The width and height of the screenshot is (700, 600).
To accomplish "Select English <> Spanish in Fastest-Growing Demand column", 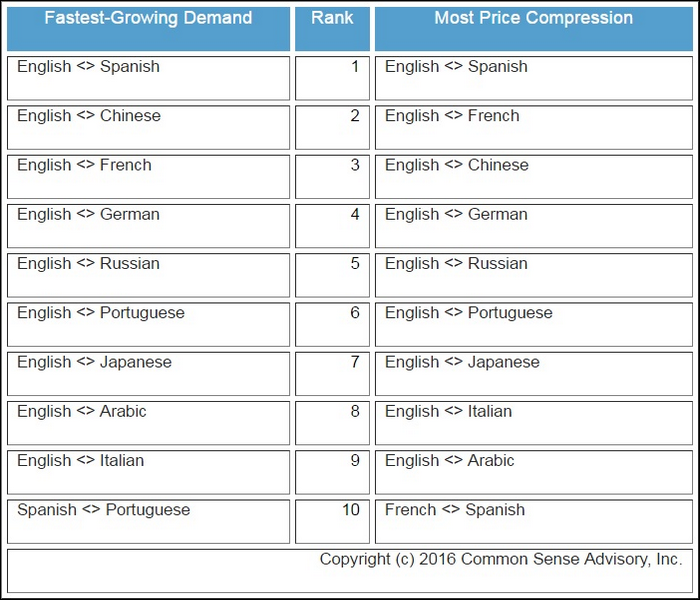I will [x=88, y=67].
